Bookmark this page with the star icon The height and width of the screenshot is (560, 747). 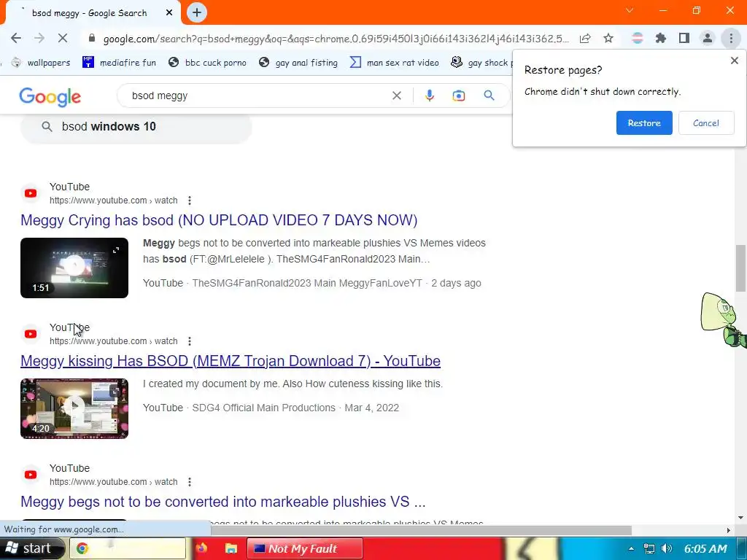(x=608, y=38)
